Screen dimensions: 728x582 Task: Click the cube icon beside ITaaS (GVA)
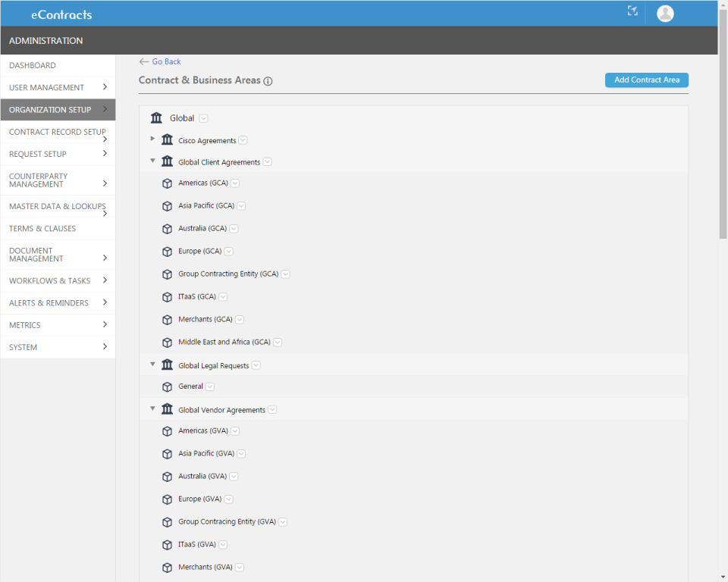coord(167,544)
